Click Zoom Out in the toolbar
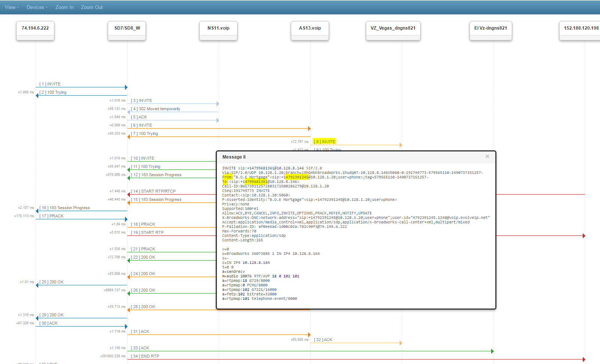Screen dimensions: 600x364 tap(92, 7)
